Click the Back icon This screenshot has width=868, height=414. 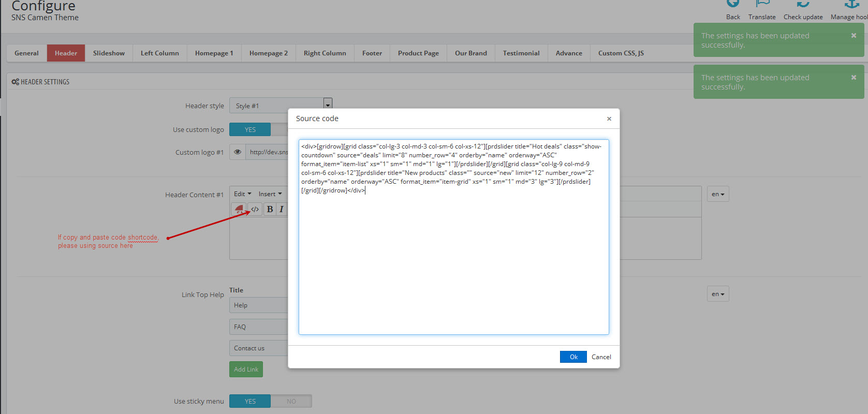click(733, 4)
